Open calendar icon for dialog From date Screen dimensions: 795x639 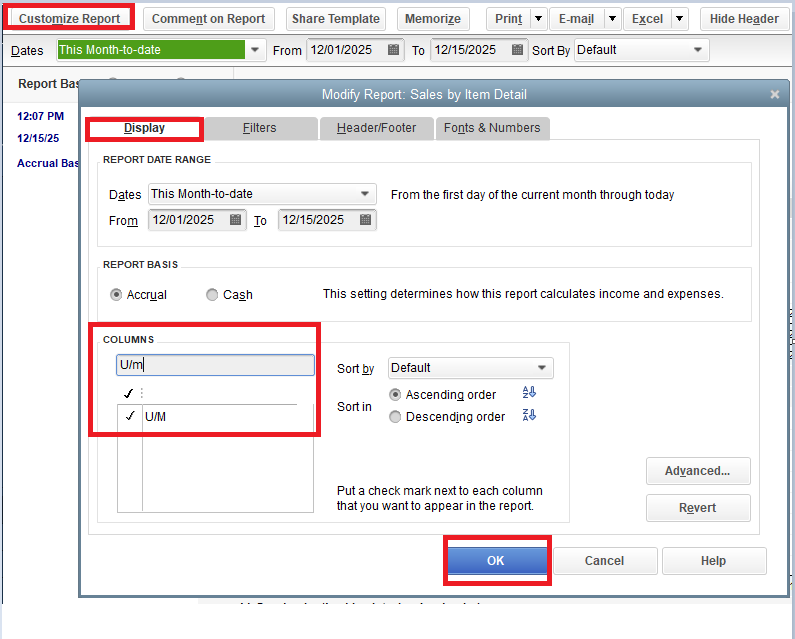236,220
